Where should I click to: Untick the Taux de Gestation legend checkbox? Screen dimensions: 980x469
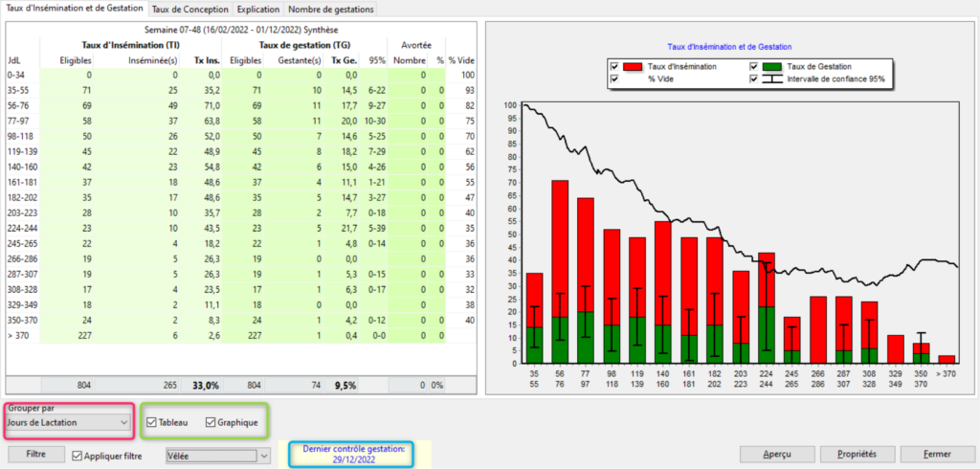[753, 66]
